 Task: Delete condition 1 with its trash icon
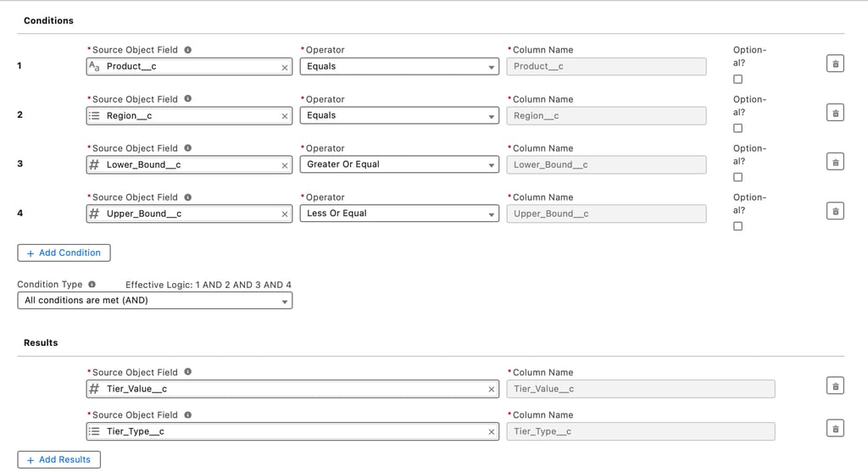(x=835, y=64)
